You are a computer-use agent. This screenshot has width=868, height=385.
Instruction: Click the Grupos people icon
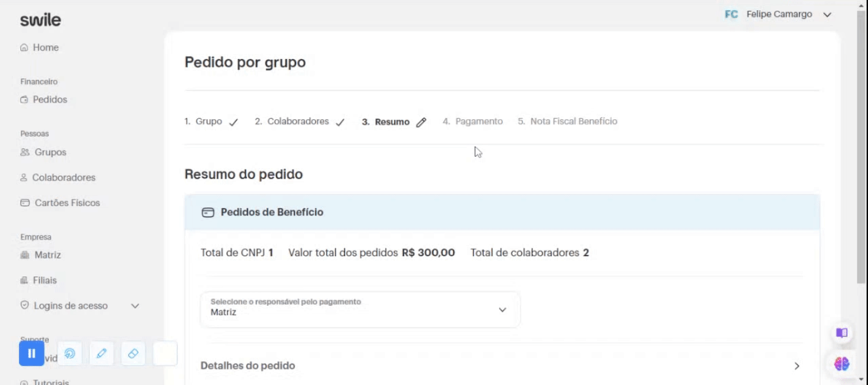(x=24, y=152)
